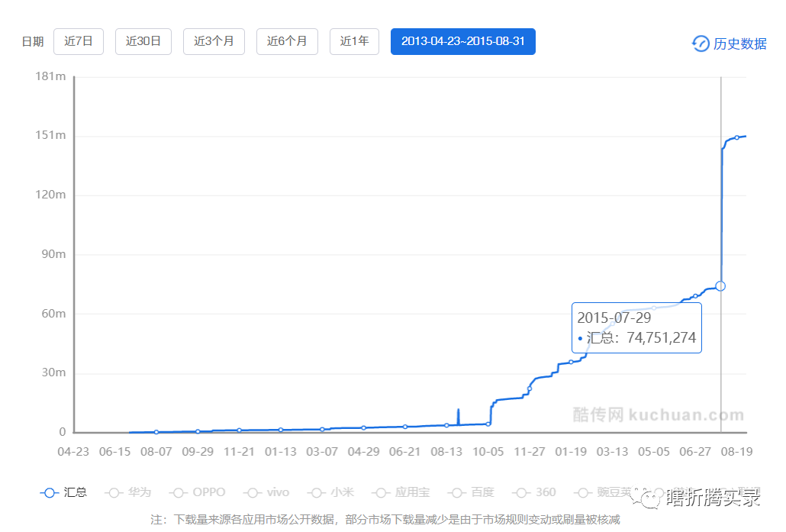Show the vivo series in chart

tap(269, 492)
